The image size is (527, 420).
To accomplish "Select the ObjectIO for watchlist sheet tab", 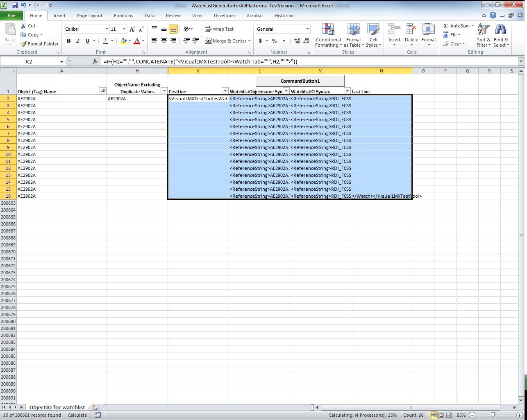I will click(57, 407).
